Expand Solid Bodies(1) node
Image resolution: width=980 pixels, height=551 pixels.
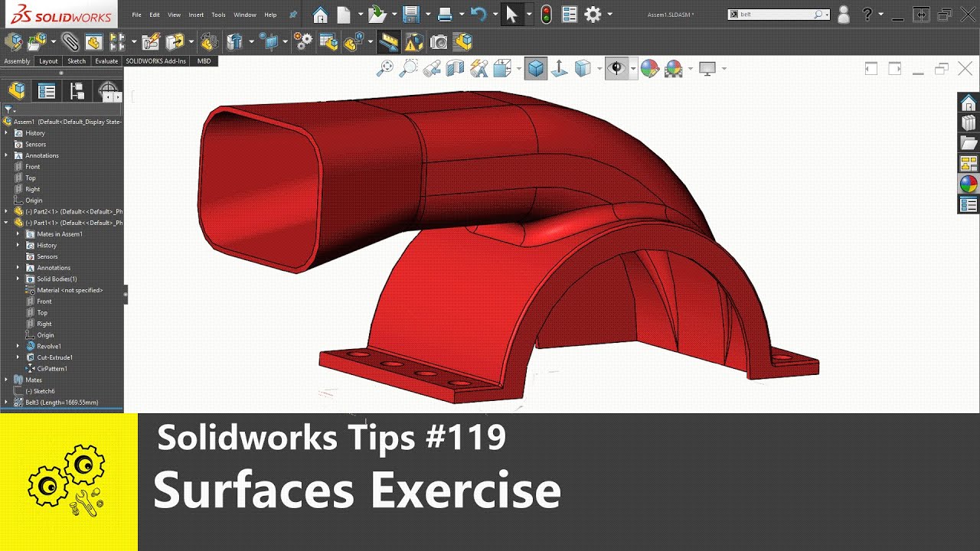point(18,279)
